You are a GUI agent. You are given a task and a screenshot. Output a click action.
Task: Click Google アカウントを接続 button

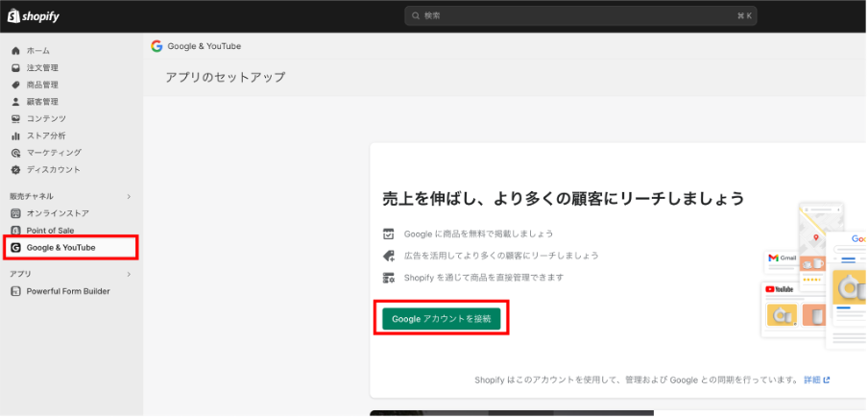441,319
